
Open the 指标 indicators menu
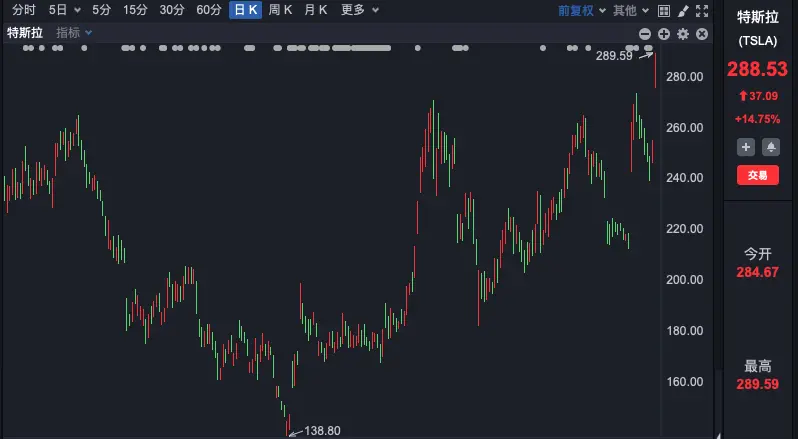click(74, 33)
